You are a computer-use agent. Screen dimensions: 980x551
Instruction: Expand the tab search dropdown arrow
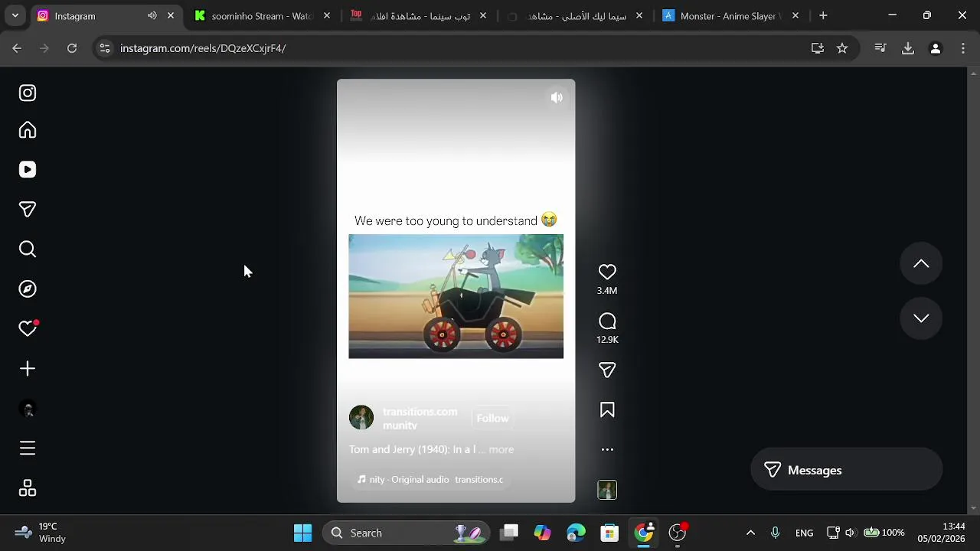point(15,15)
